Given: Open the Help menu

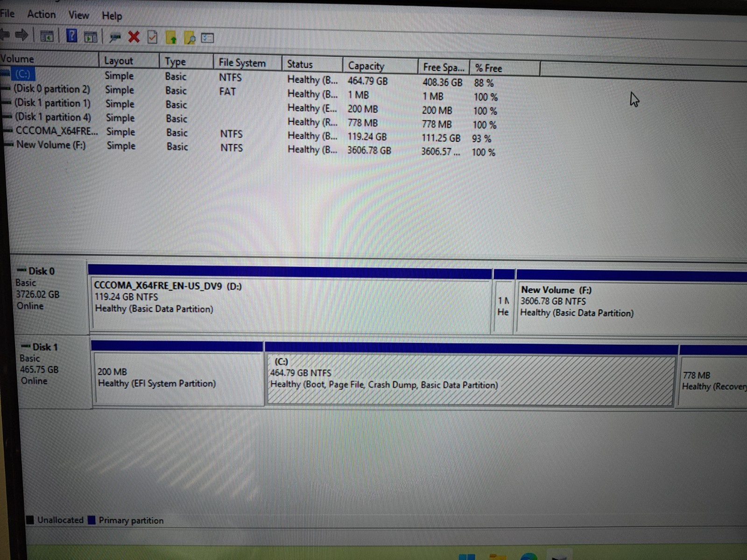Looking at the screenshot, I should pos(112,16).
